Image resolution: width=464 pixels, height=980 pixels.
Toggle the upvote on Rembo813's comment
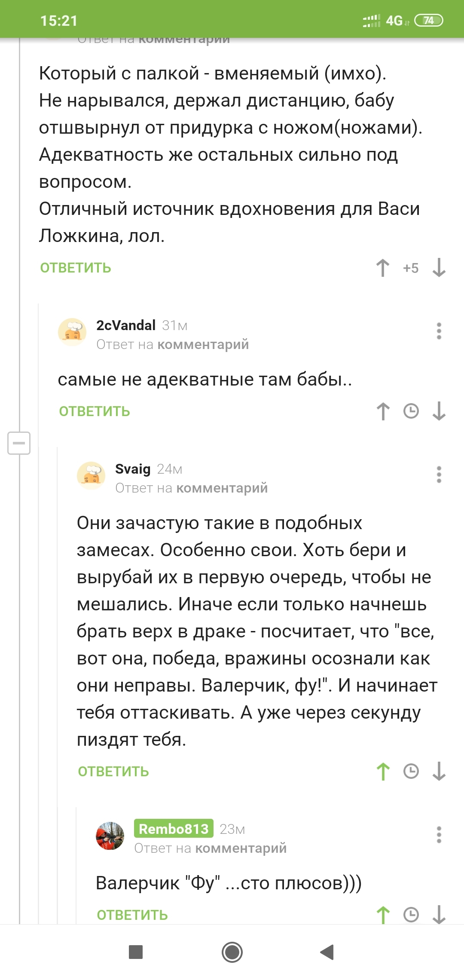point(383,915)
